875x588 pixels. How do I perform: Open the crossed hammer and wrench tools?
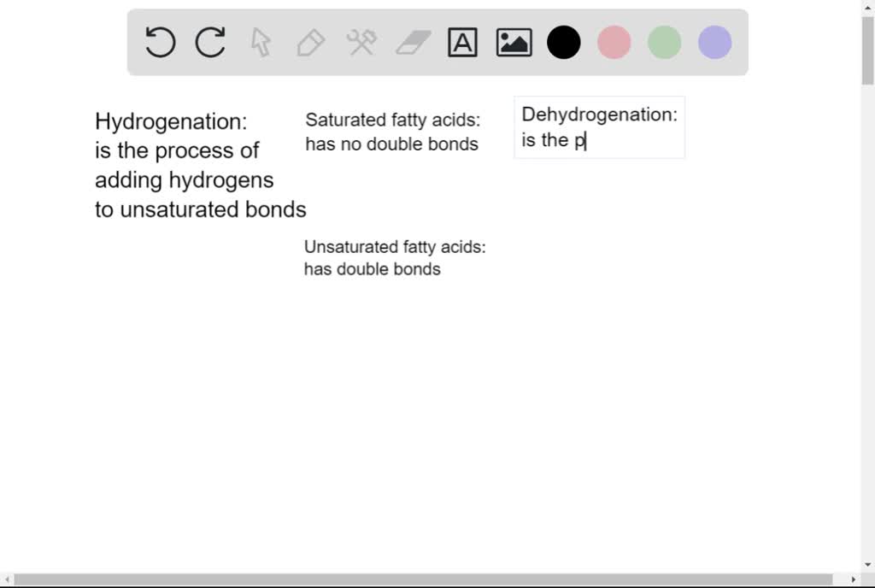[x=361, y=42]
